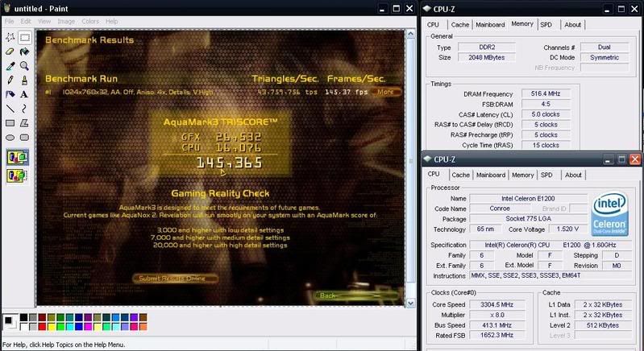Open the Image menu in Paint
Viewport: 644px width, 351px height.
66,21
